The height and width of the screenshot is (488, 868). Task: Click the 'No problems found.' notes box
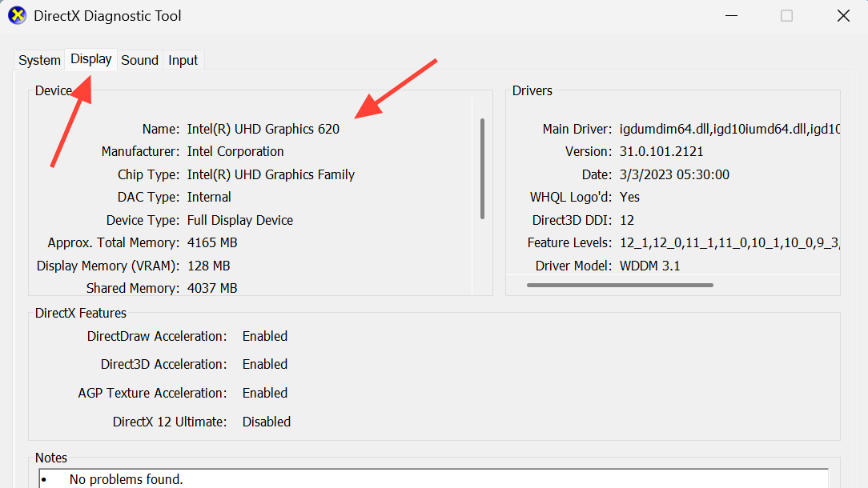433,478
